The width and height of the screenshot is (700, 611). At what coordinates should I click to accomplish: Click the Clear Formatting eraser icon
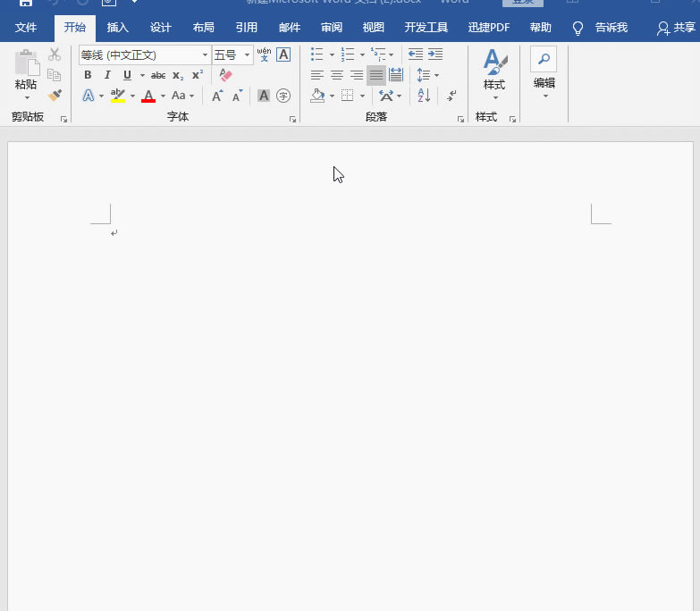coord(225,75)
